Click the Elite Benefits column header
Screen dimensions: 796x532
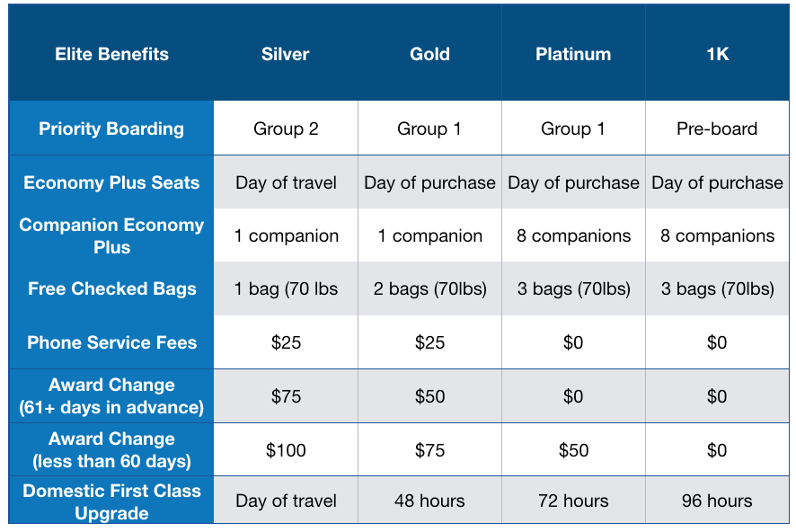[111, 54]
